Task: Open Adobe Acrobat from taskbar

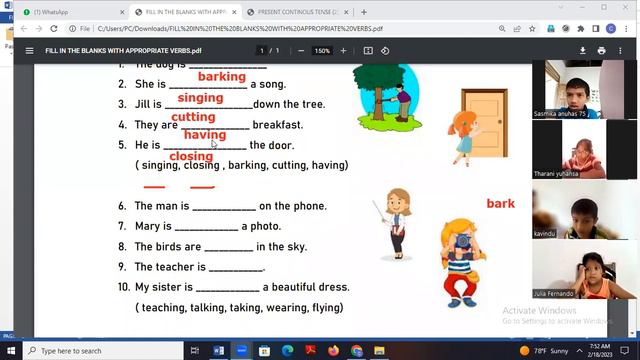Action: point(311,351)
